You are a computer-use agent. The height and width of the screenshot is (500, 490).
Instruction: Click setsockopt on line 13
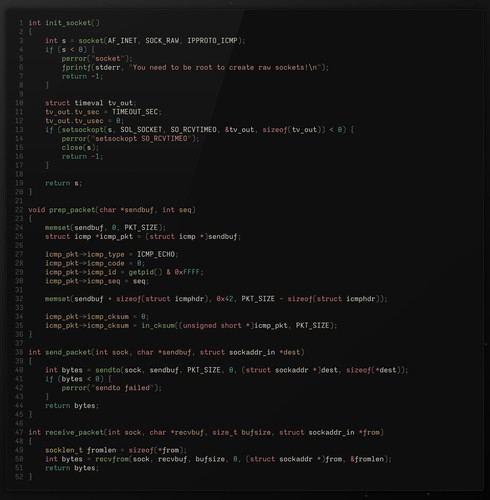coord(83,130)
